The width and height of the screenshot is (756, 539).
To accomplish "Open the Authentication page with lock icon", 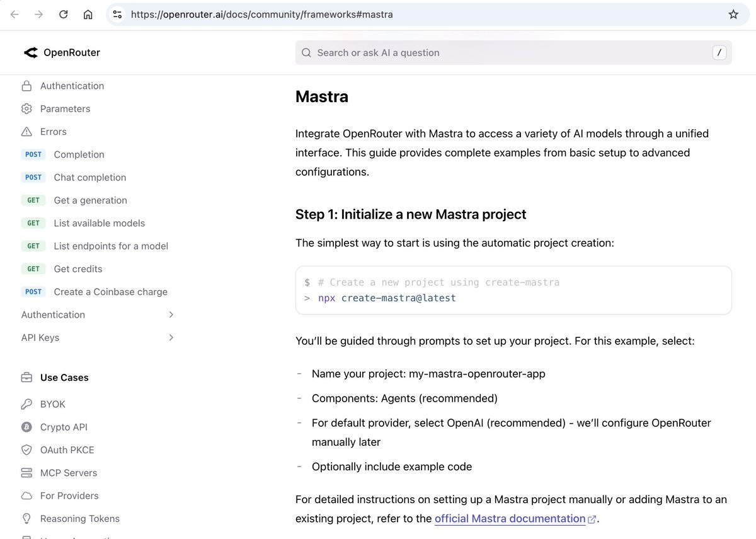I will pyautogui.click(x=72, y=86).
